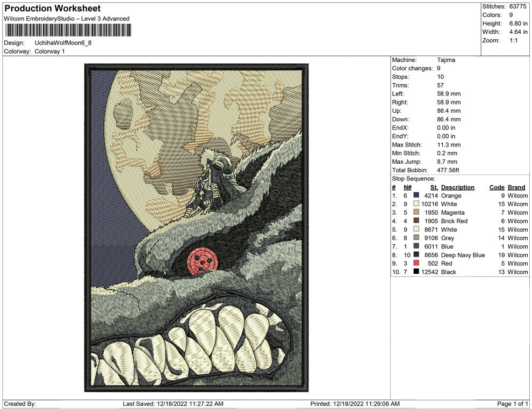Click the embroidered wolf design preview
This screenshot has width=532, height=409.
coord(197,228)
